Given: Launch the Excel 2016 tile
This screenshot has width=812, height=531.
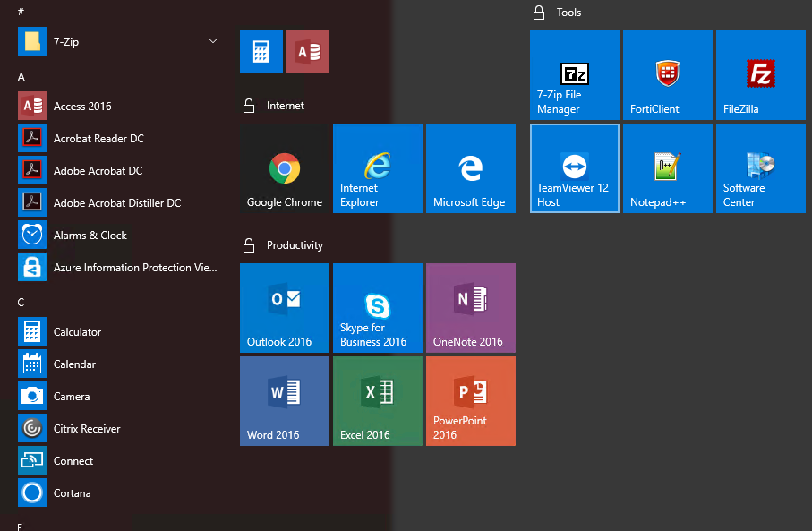Looking at the screenshot, I should click(x=377, y=400).
